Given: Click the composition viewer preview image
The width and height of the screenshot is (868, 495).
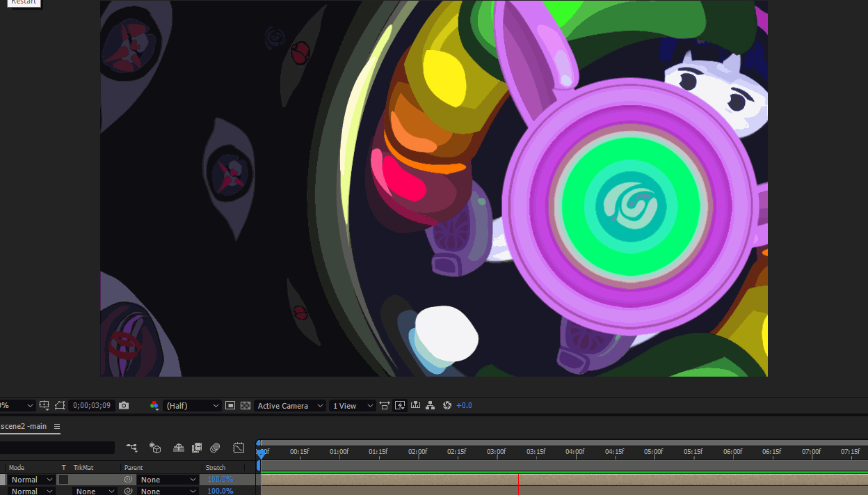Looking at the screenshot, I should pos(434,188).
